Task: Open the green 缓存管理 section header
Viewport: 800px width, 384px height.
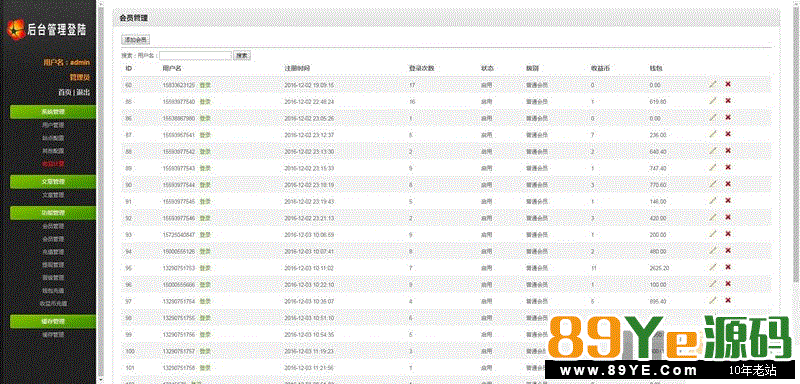Action: [53, 322]
